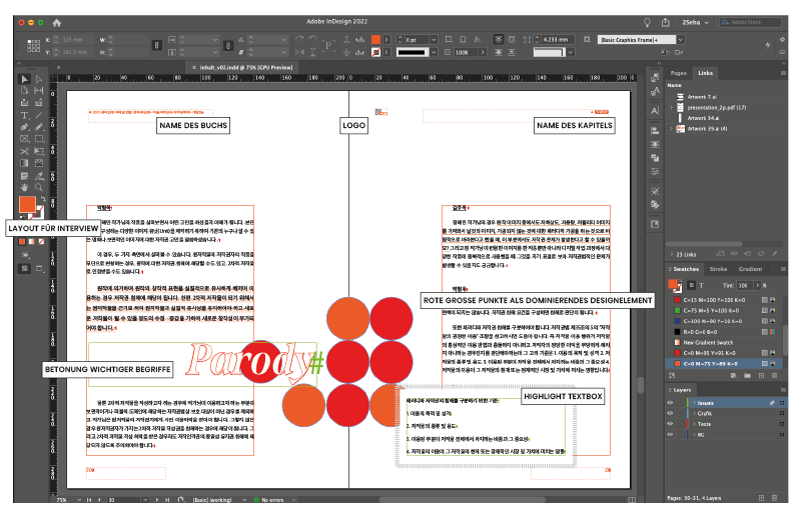Image resolution: width=800 pixels, height=517 pixels.
Task: Toggle visibility of the Grafik layer
Action: 671,413
